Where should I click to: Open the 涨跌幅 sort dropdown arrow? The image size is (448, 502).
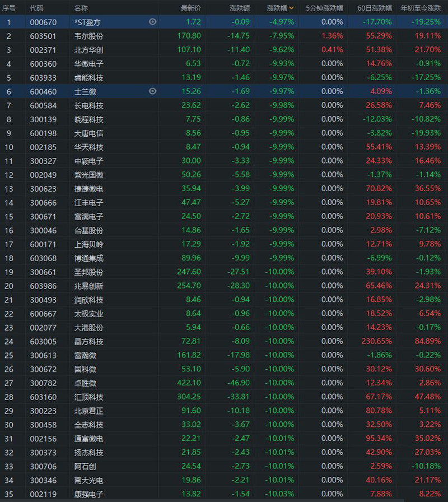[291, 8]
